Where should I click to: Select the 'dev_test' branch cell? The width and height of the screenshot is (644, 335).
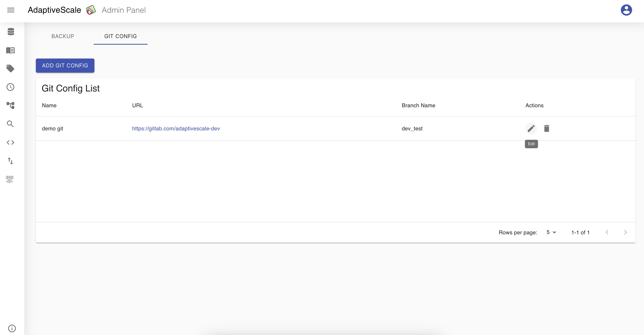412,128
